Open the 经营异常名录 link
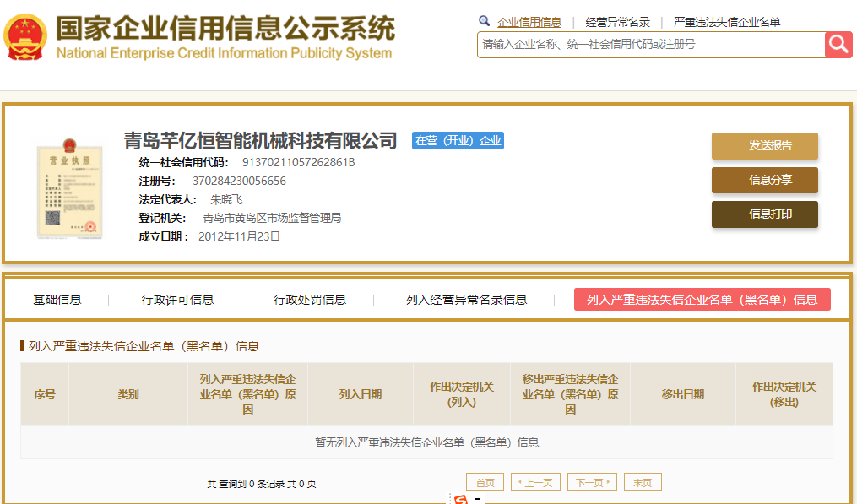 (617, 22)
